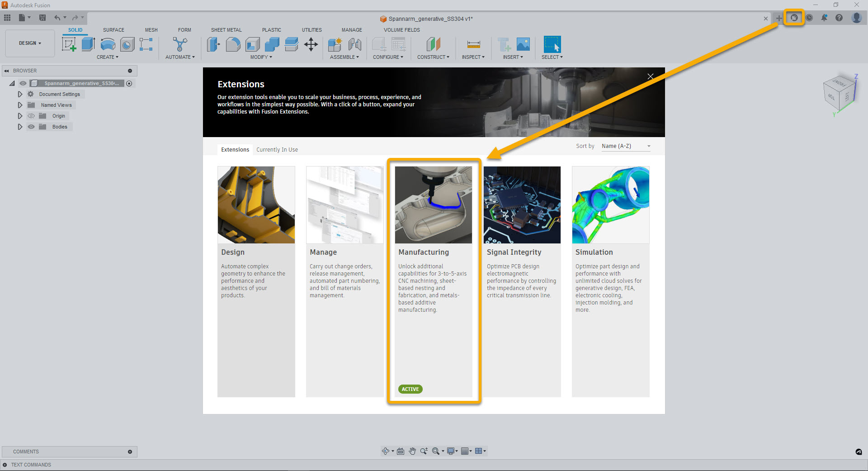Open the CONSTRUCT dropdown menu

point(433,57)
